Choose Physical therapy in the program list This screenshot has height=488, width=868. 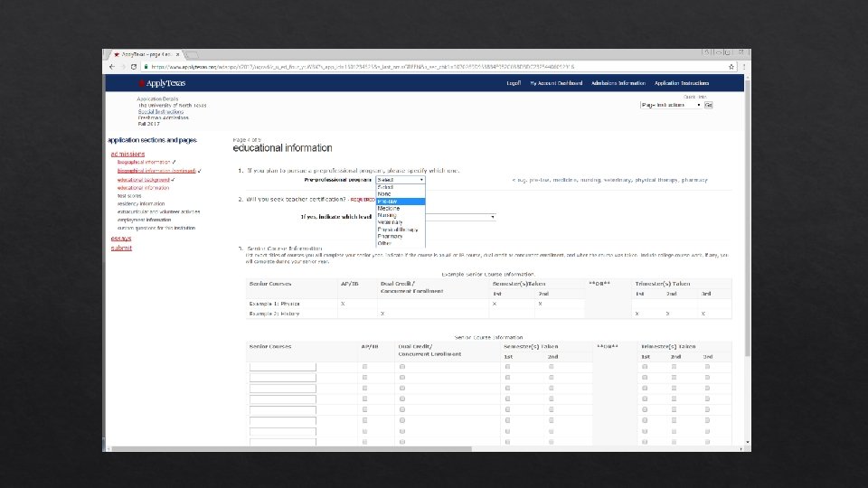[x=401, y=229]
